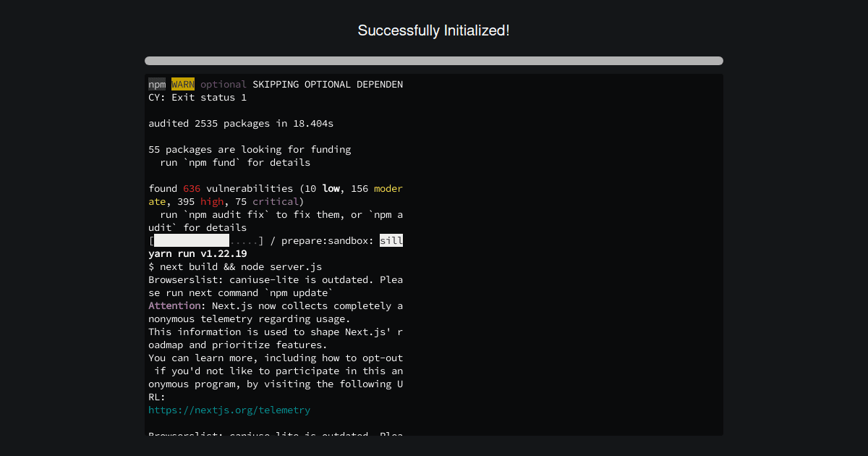Click the 'Attention:' highlighted keyword
Viewport: 868px width, 456px height.
[174, 305]
